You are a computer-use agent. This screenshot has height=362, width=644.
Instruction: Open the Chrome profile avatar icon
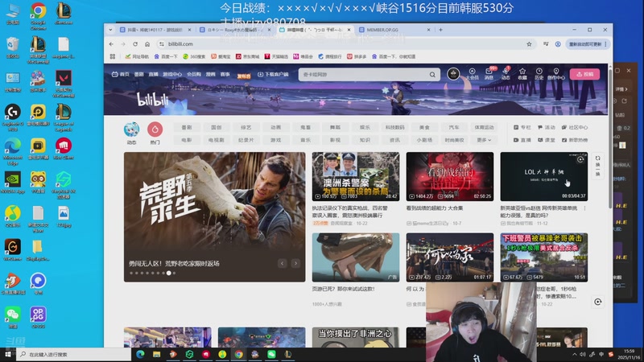click(558, 44)
